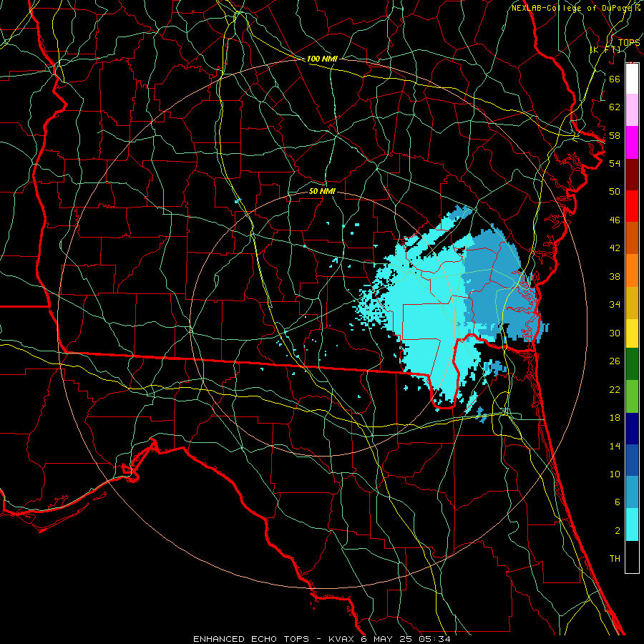Click the '62' legend scale value
The image size is (644, 644).
[x=615, y=107]
